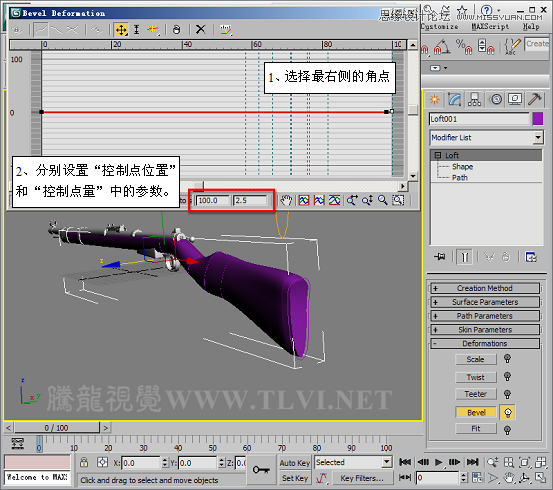
Task: Open the Modify command panel tab
Action: (x=455, y=99)
